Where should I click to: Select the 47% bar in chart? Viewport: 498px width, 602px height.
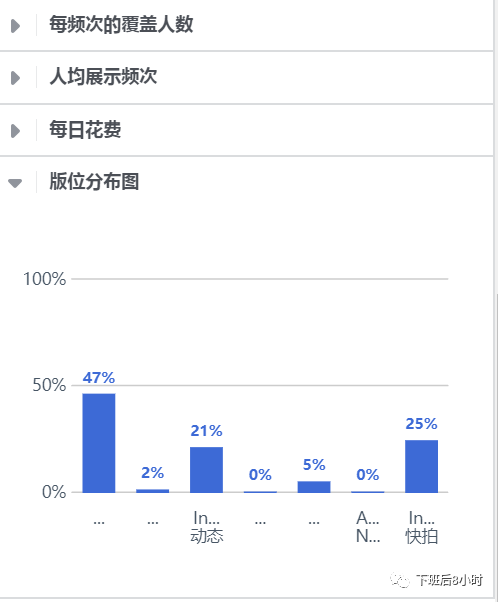99,443
